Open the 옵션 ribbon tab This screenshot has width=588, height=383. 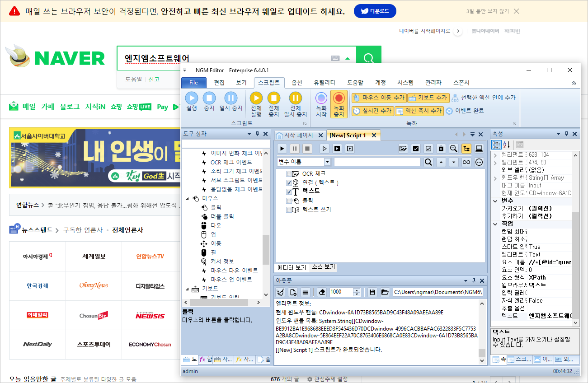[x=297, y=83]
